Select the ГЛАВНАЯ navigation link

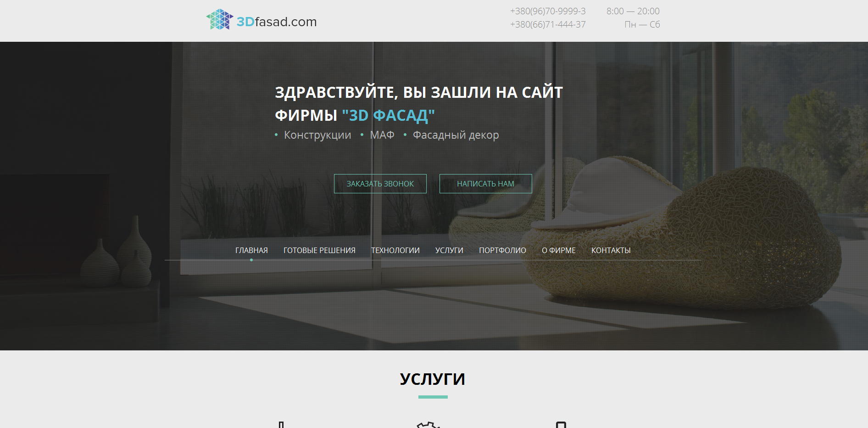[251, 250]
